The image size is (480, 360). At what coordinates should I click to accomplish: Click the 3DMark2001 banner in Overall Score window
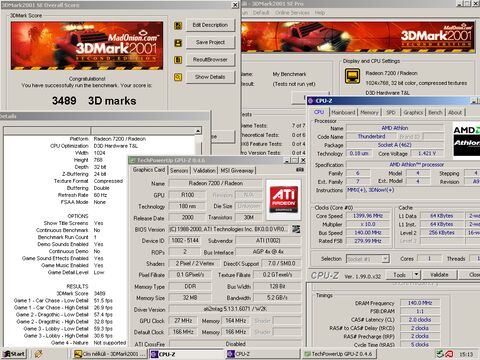pyautogui.click(x=87, y=46)
